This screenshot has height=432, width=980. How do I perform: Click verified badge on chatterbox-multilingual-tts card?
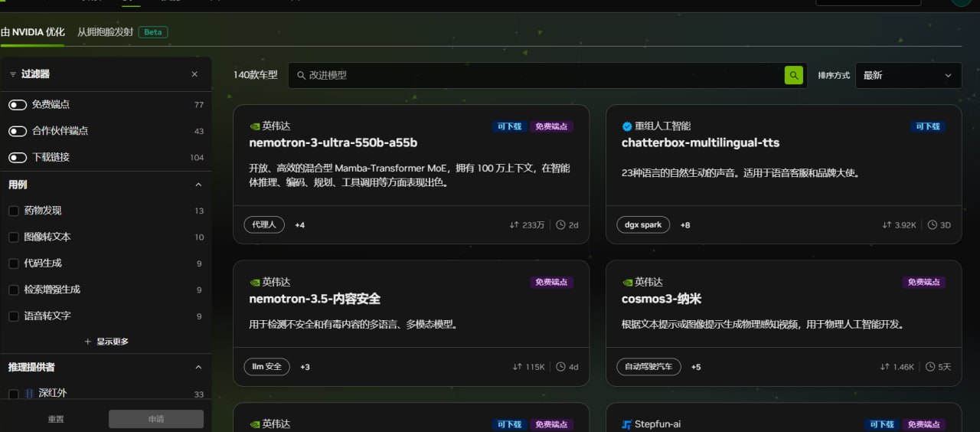(627, 126)
